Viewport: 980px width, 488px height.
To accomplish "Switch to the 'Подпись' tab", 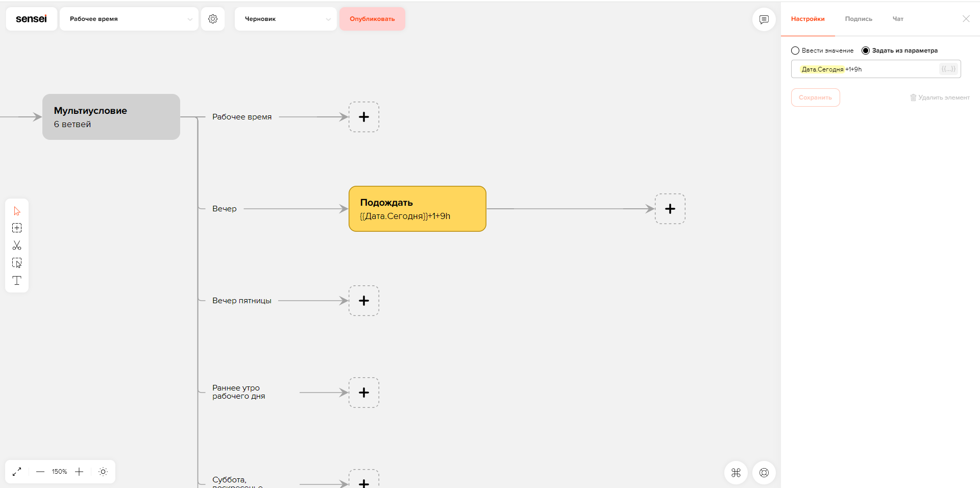I will pyautogui.click(x=859, y=19).
